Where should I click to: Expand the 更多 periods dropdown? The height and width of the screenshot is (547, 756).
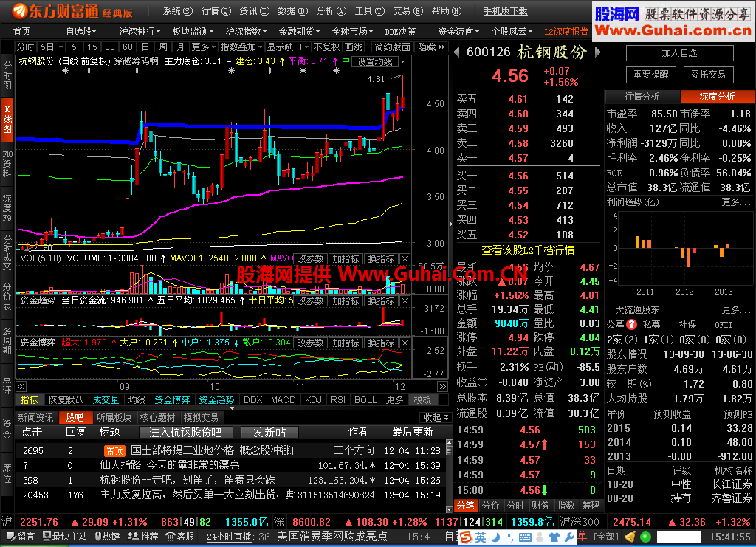pos(202,47)
